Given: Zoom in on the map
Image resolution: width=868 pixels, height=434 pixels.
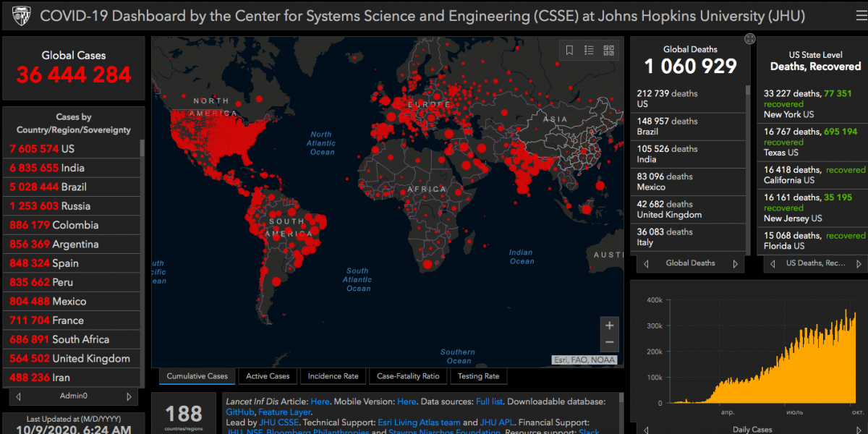Looking at the screenshot, I should tap(610, 325).
